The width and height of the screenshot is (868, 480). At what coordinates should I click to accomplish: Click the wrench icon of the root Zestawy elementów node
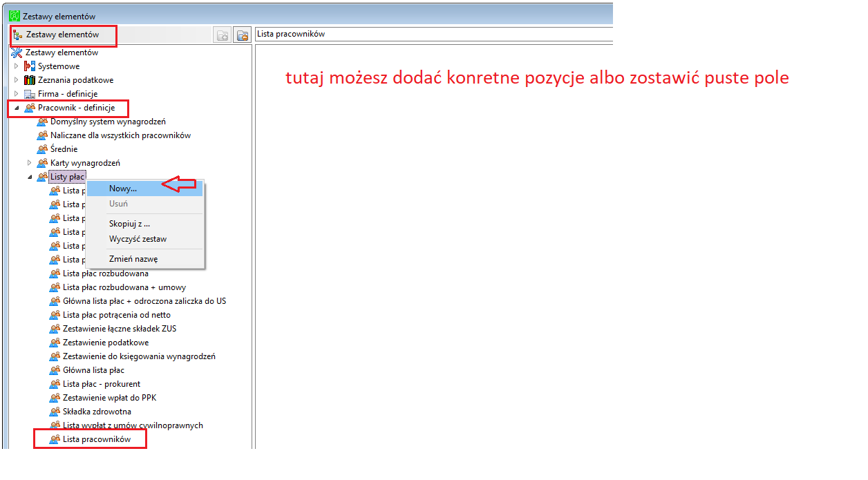[x=17, y=52]
